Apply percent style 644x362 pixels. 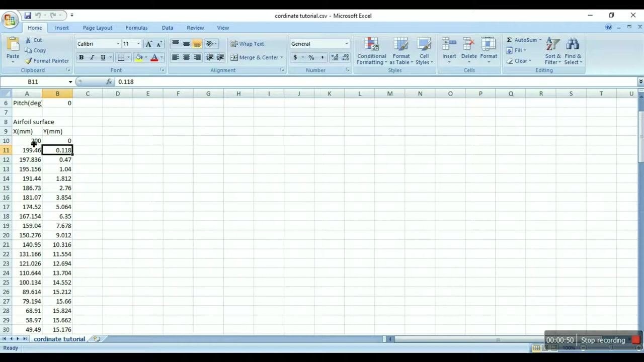click(x=311, y=57)
